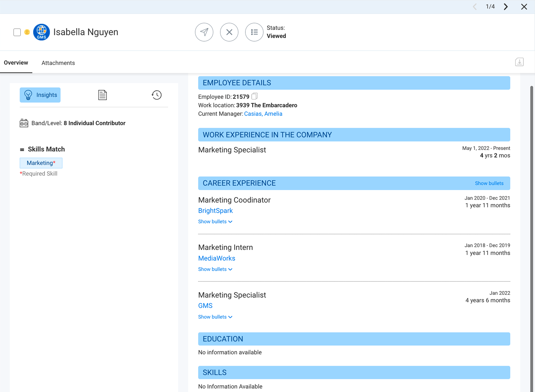Switch to the Attachments tab
Viewport: 535px width, 392px height.
click(58, 63)
